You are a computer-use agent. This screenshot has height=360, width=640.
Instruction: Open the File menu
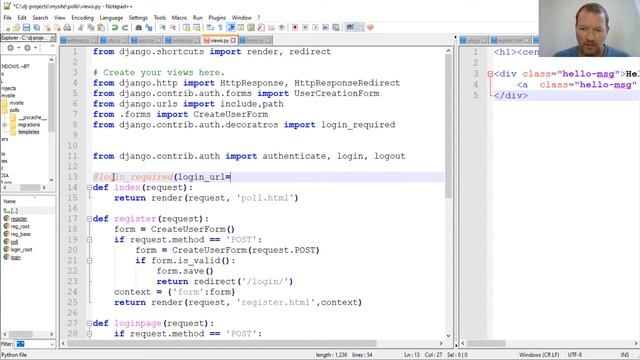(x=7, y=18)
